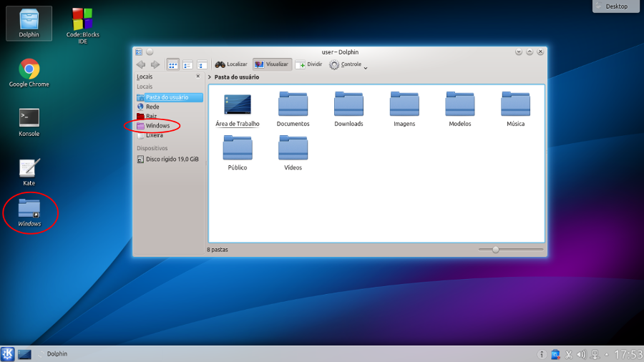The image size is (644, 362).
Task: Open Lixeira in the Locais panel
Action: pos(169,135)
